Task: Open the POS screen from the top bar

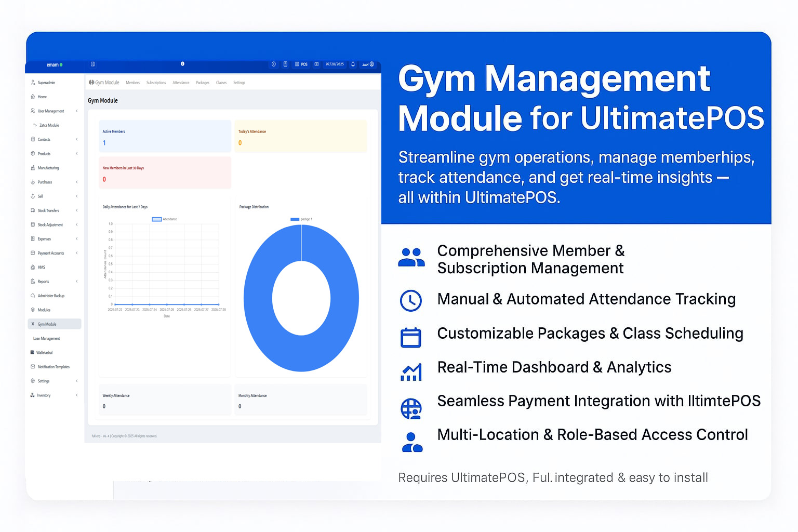Action: 302,64
